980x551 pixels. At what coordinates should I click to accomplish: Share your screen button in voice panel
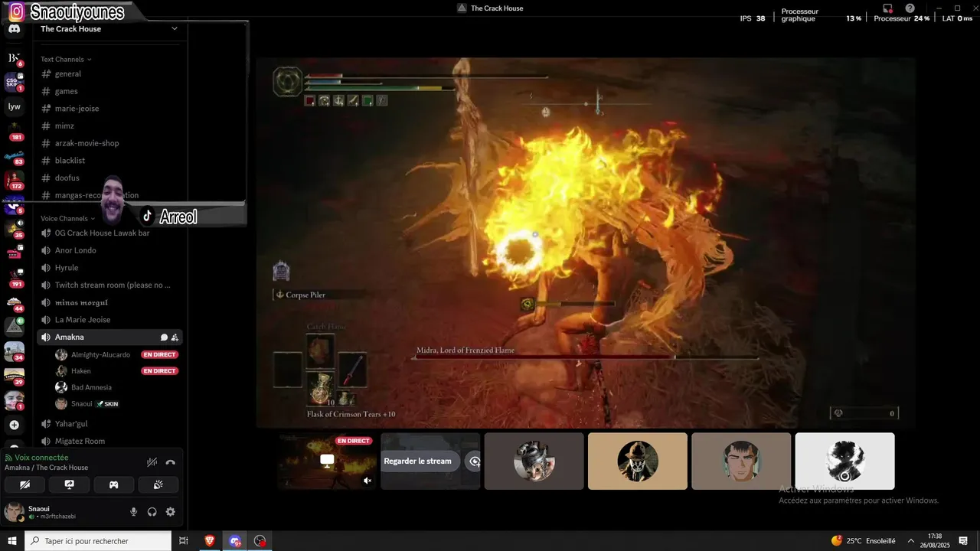click(x=69, y=484)
